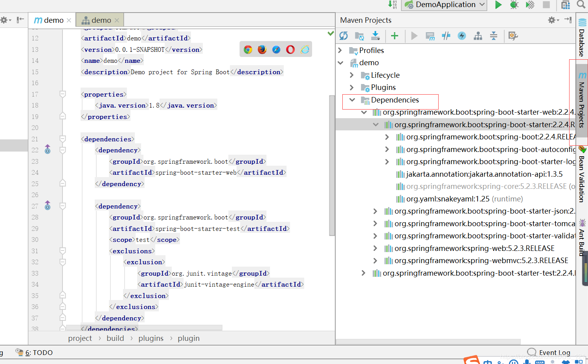Viewport: 588px width, 364px height.
Task: Select org.yaml:snakeyaml:1.25 dependency
Action: (459, 199)
